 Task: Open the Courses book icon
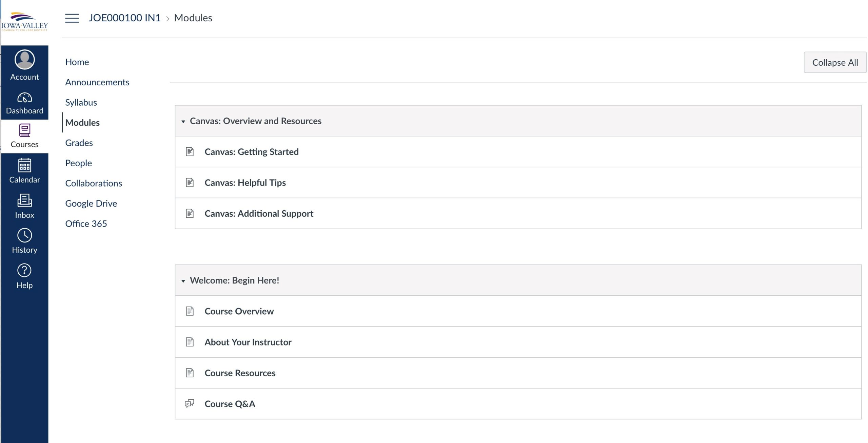pyautogui.click(x=24, y=130)
